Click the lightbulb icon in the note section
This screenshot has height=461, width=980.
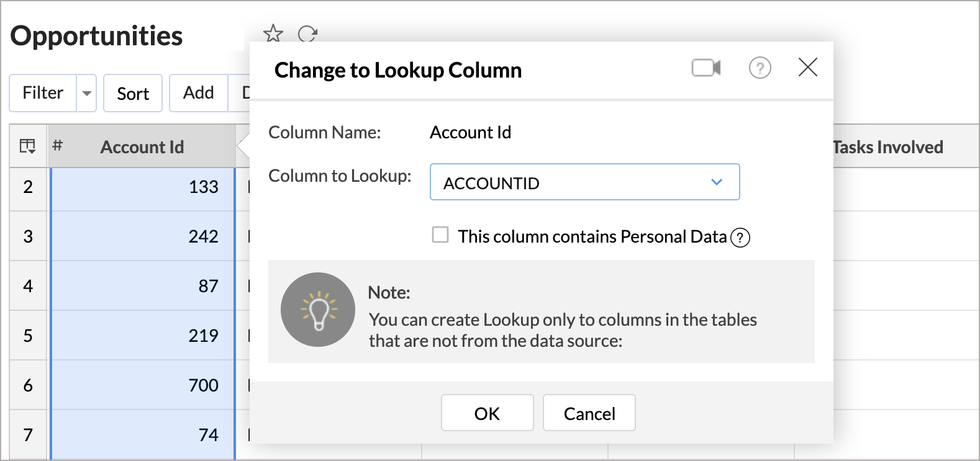318,310
